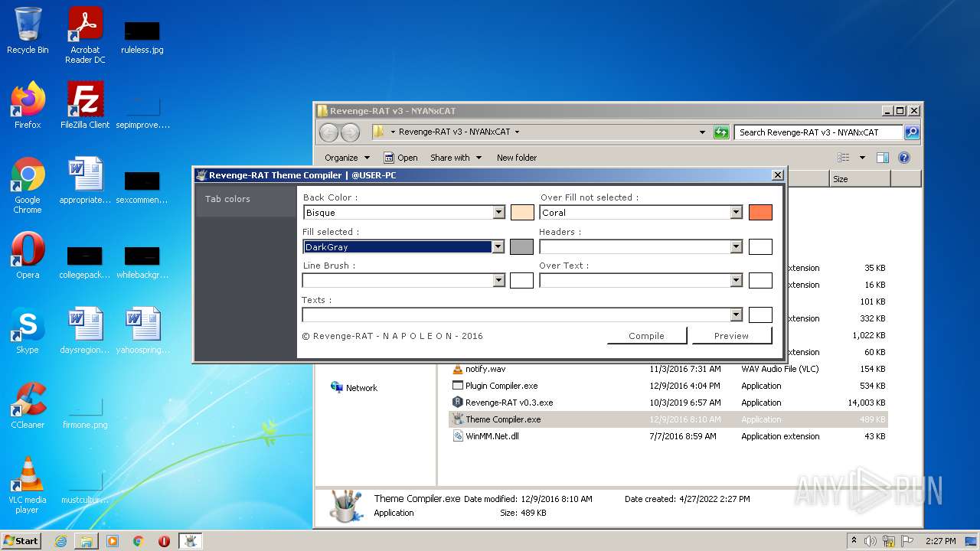Click the empty Texts color swatch
This screenshot has height=551, width=980.
pos(760,315)
